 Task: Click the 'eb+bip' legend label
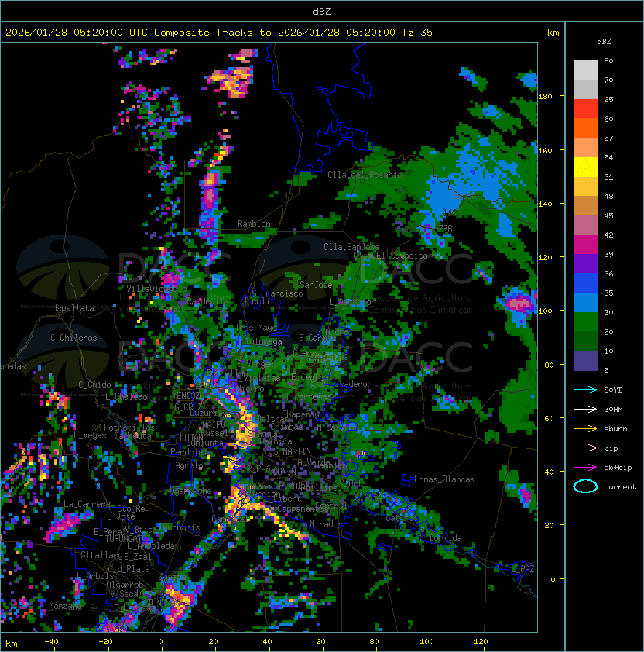618,468
